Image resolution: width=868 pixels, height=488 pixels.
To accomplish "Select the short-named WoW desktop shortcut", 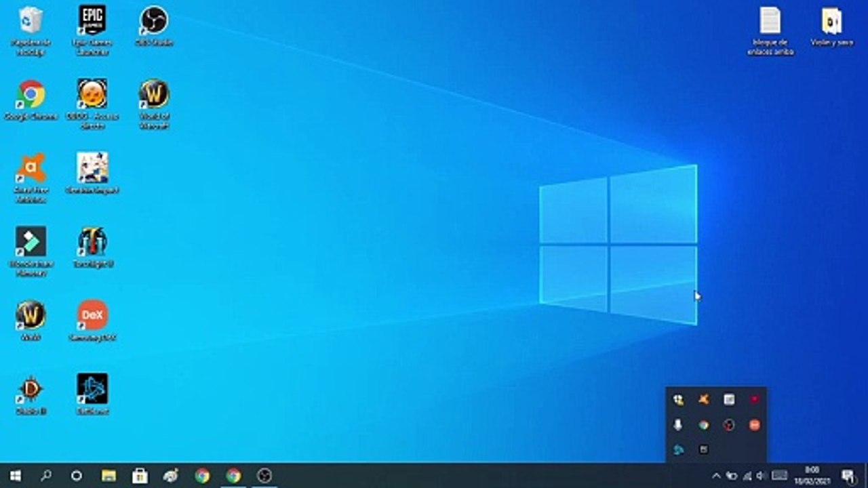I will [x=31, y=321].
